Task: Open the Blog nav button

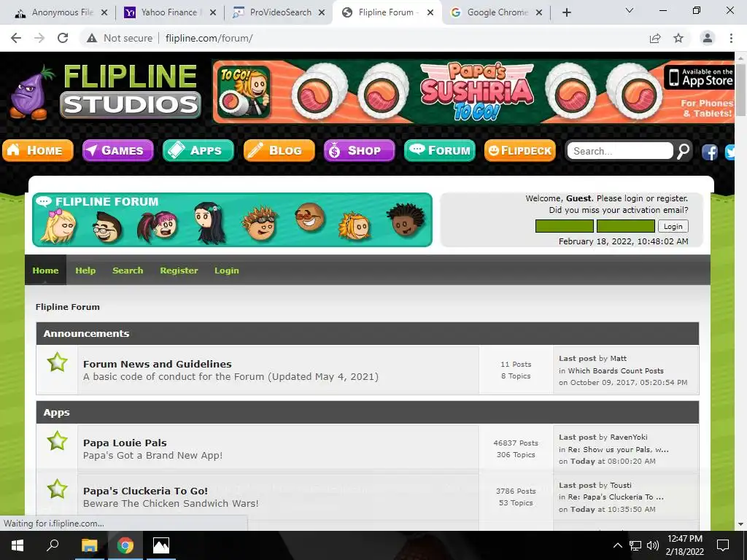Action: pyautogui.click(x=279, y=150)
